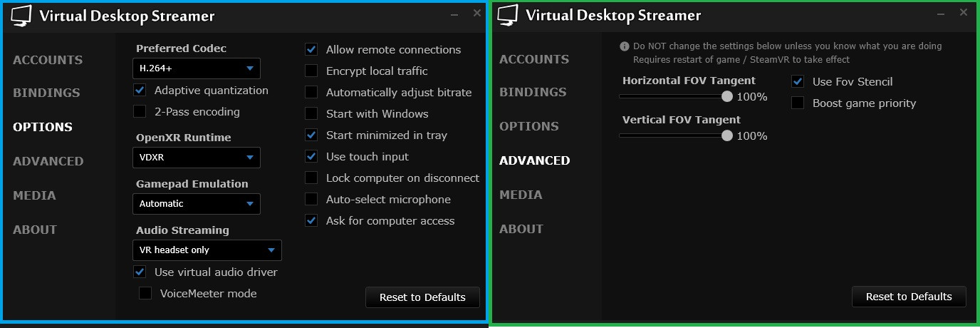Image resolution: width=980 pixels, height=328 pixels.
Task: Click the Gamepad Emulation heading
Action: (192, 184)
